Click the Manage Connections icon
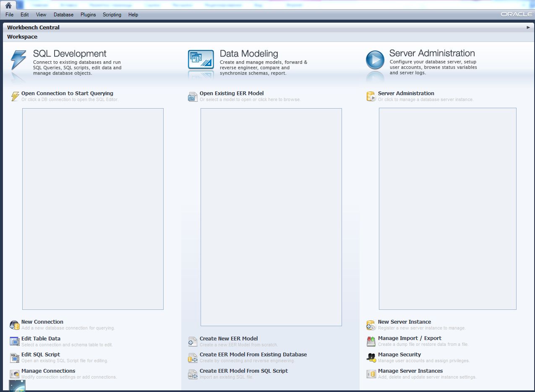The height and width of the screenshot is (392, 535). click(x=15, y=374)
